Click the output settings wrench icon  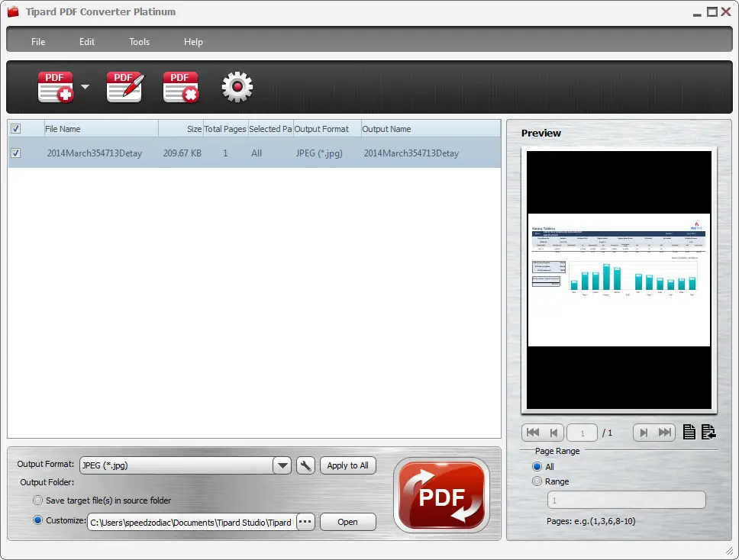305,466
